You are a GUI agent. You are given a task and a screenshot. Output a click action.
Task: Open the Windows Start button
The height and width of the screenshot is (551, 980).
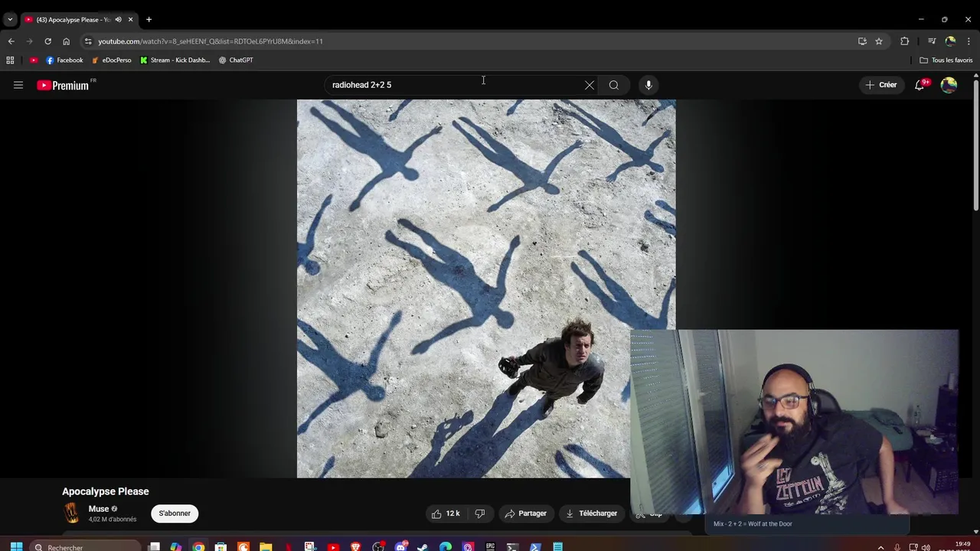point(16,546)
